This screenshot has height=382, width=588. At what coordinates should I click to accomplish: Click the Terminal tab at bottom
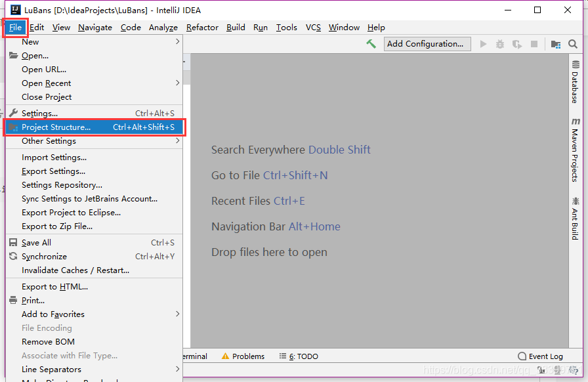pos(196,356)
